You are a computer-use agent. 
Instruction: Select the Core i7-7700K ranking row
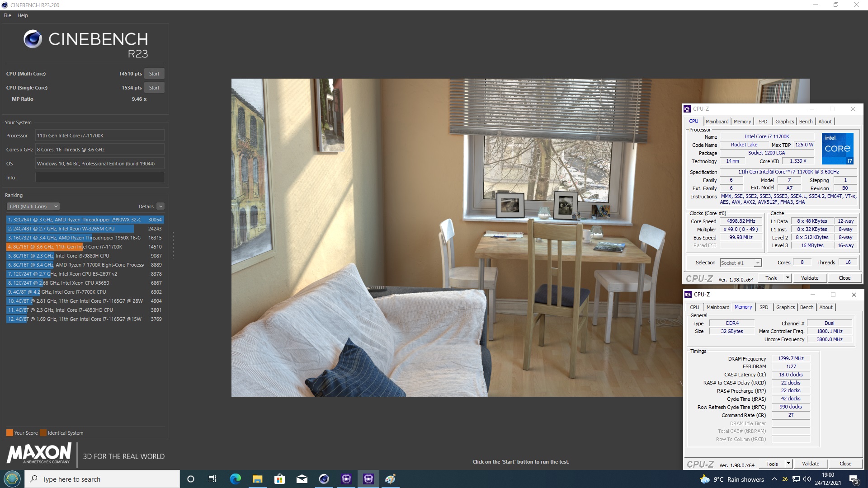85,292
